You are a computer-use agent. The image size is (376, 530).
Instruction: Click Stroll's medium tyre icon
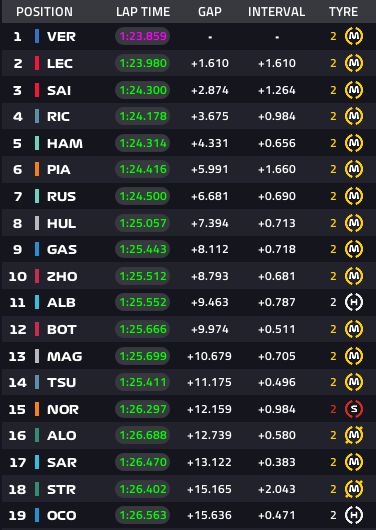[x=354, y=489]
